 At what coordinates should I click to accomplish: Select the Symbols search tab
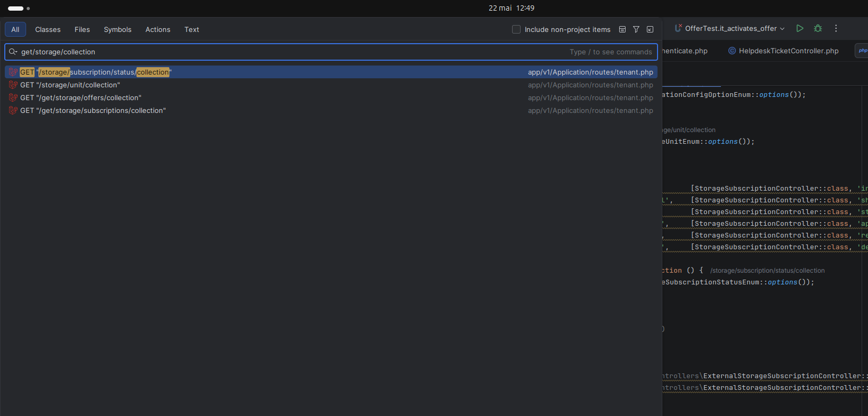tap(118, 29)
